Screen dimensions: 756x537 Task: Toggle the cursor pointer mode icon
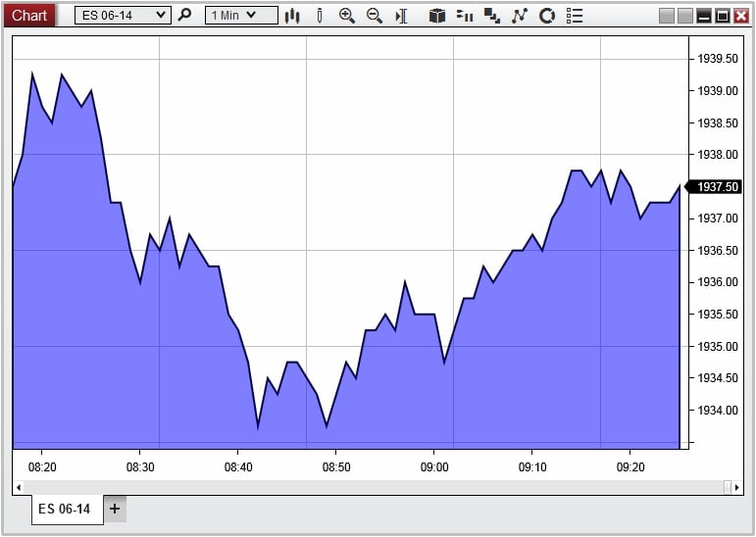coord(401,16)
